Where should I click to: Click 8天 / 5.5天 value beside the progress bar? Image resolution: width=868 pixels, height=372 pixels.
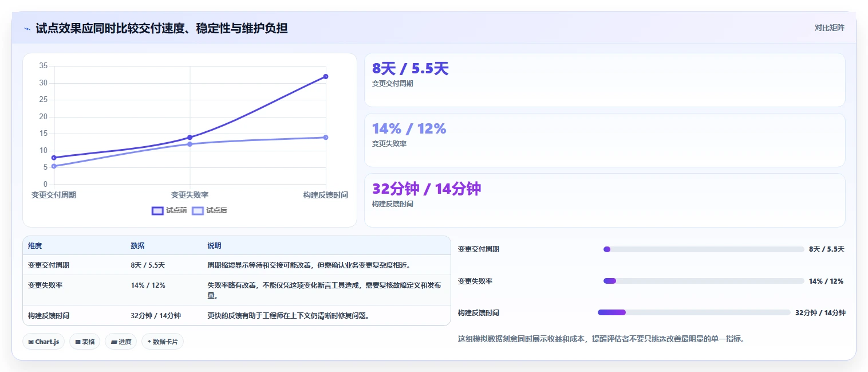click(827, 249)
